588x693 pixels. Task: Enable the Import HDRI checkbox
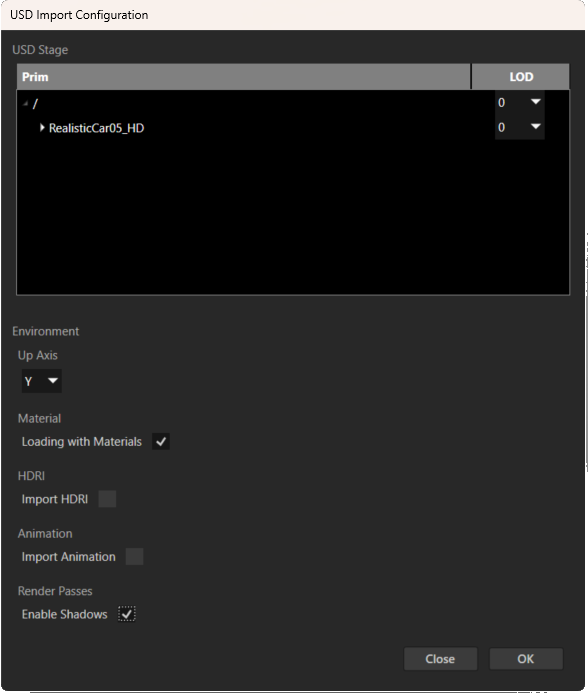[107, 499]
